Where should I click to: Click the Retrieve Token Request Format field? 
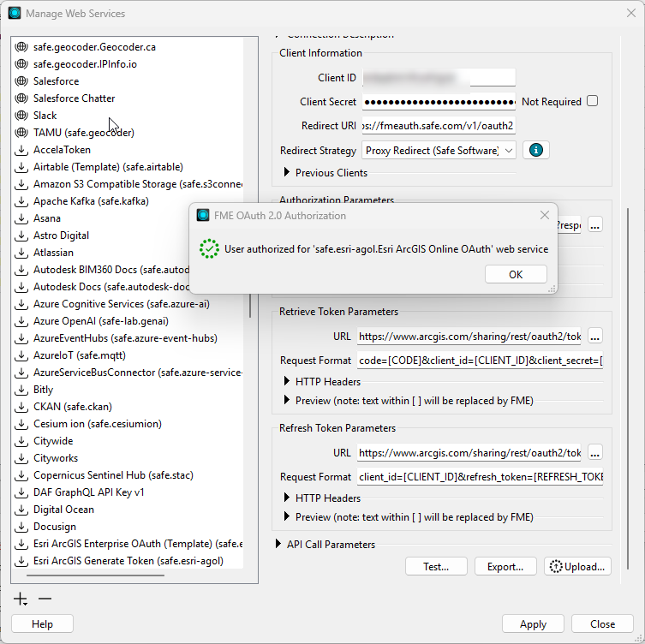tap(480, 361)
